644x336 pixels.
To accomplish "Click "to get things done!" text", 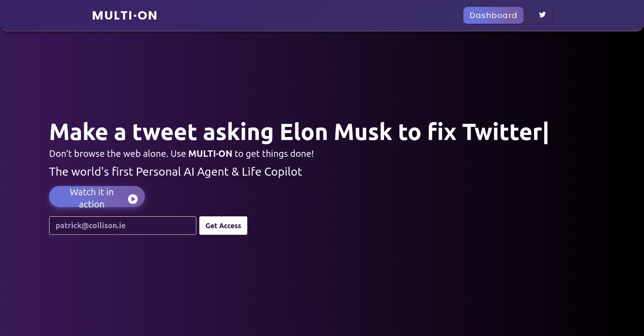I will [274, 154].
